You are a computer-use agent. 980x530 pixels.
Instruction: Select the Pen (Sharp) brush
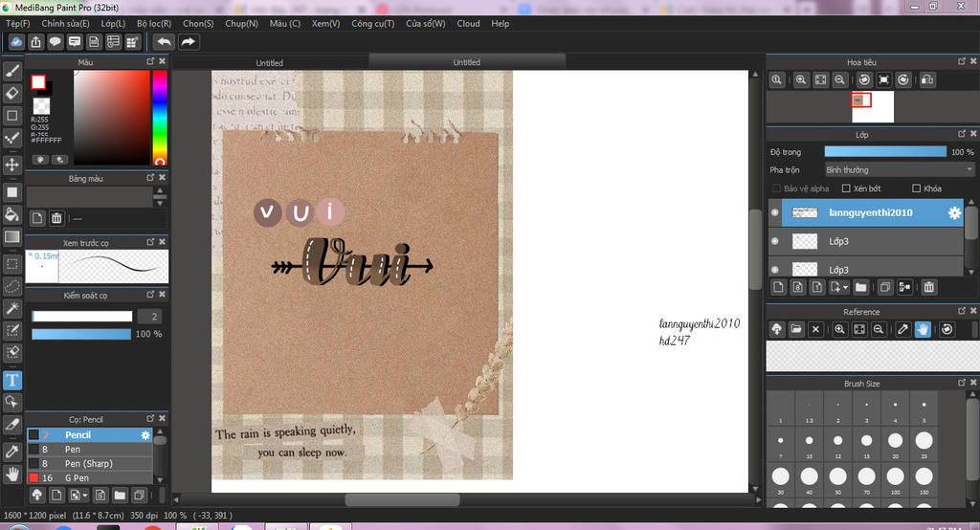point(89,464)
